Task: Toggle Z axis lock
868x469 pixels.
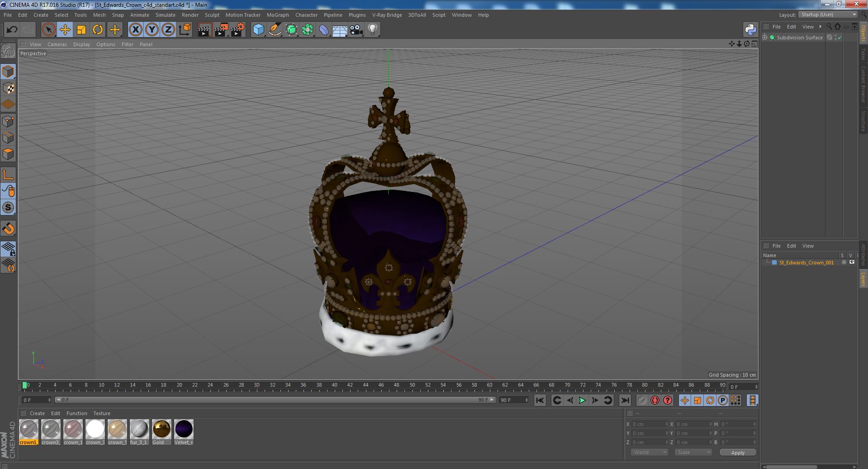Action: click(x=168, y=30)
